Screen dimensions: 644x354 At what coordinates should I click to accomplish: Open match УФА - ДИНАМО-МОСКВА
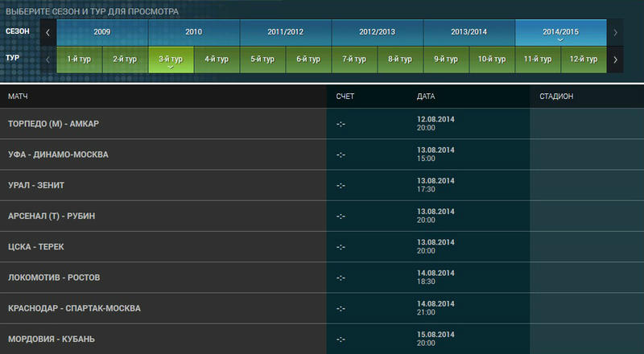(58, 154)
